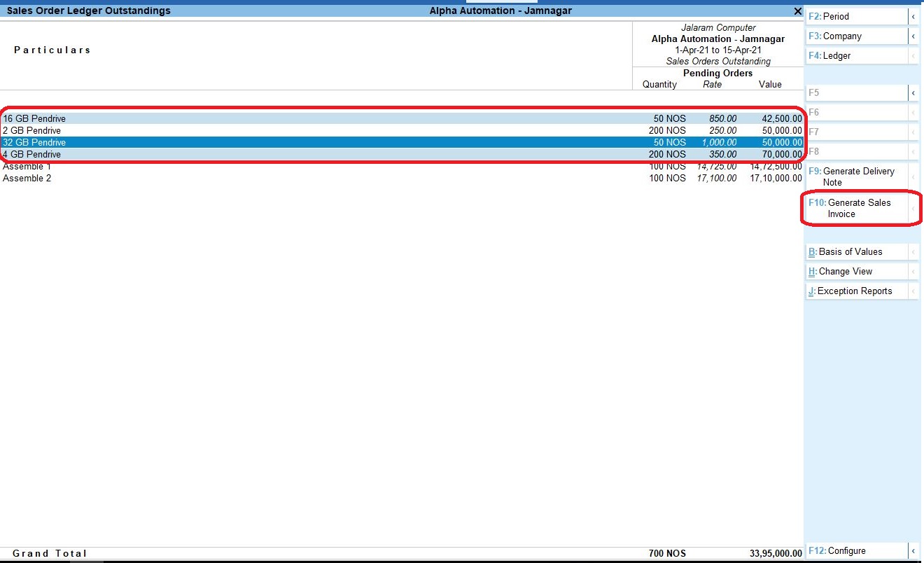Click F9: Generate Delivery Note

(857, 176)
